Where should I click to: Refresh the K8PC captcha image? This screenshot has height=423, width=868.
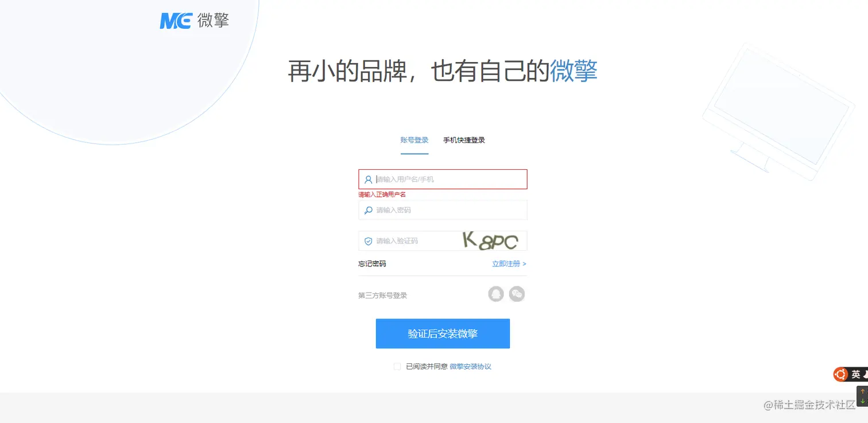click(x=491, y=241)
